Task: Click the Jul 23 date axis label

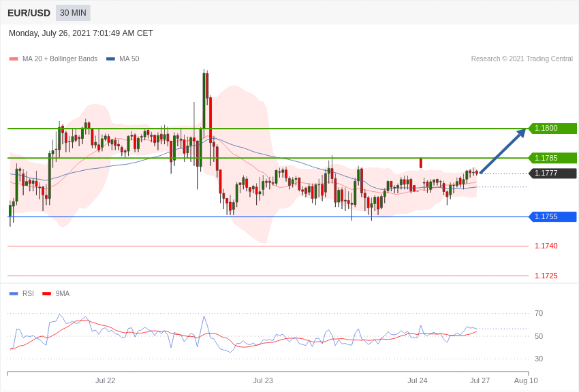Action: coord(263,380)
